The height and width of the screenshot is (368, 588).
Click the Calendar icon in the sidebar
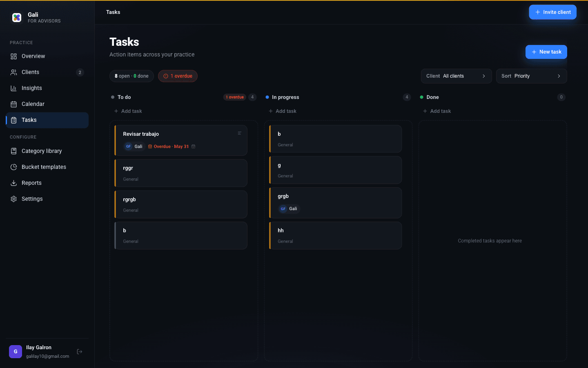14,104
